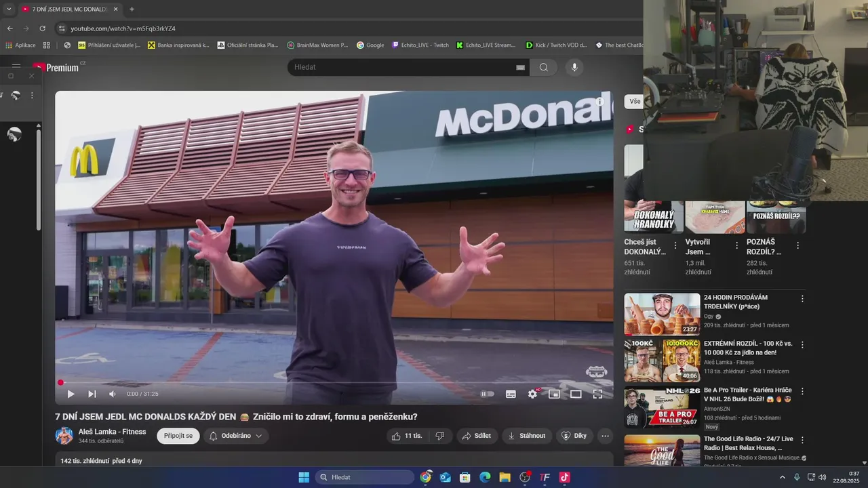
Task: Open options for EXTRÉMNÍ ROZDÍL video
Action: tap(802, 345)
